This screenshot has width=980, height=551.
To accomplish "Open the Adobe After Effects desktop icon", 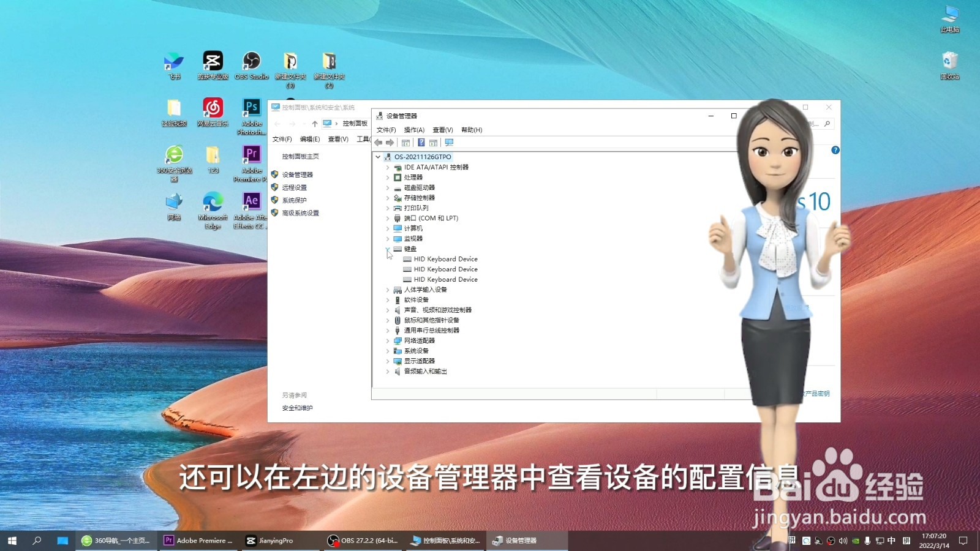I will [252, 211].
